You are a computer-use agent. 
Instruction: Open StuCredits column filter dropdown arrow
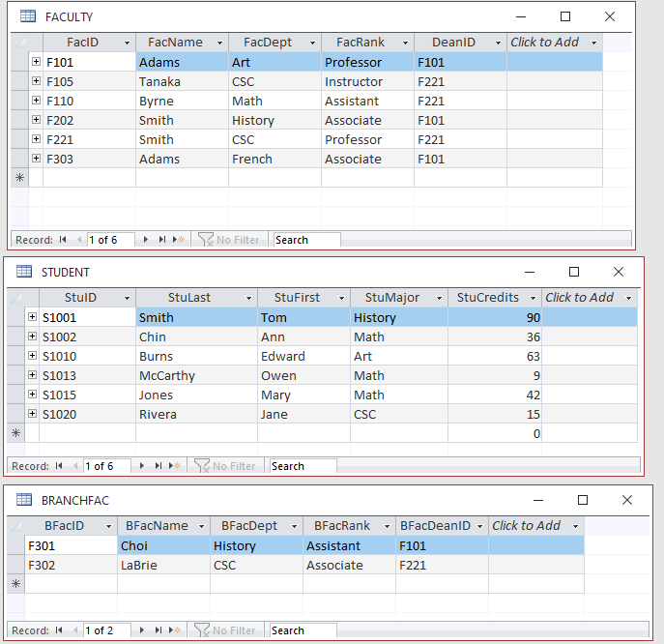tap(533, 298)
